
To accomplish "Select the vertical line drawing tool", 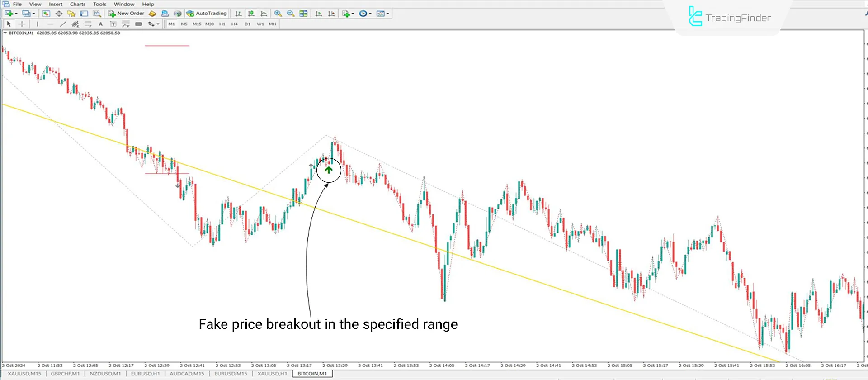I will 38,24.
